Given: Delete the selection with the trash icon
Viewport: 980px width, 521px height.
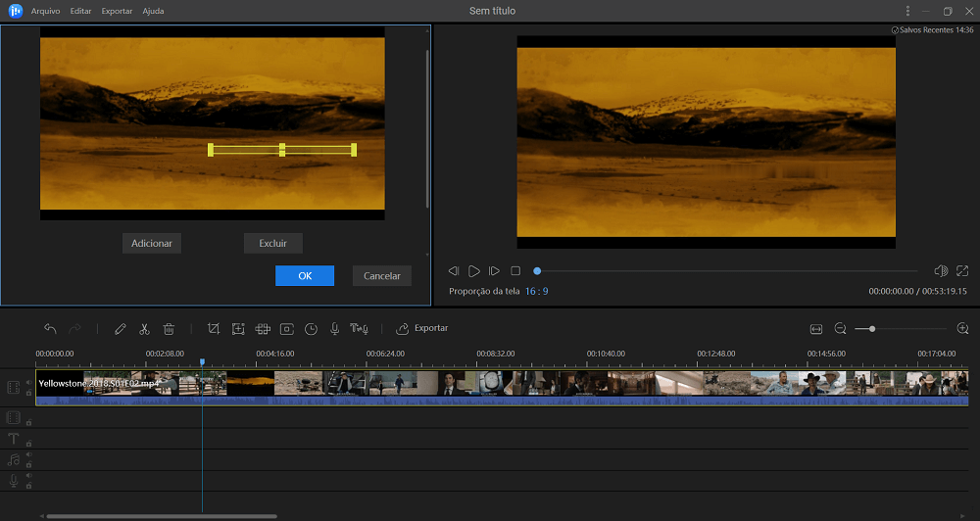Looking at the screenshot, I should (169, 329).
